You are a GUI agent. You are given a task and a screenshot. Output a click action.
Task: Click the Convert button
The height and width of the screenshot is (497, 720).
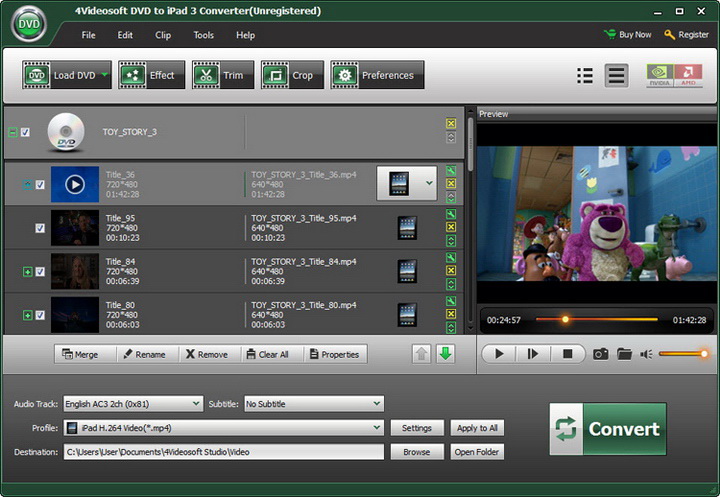tap(608, 429)
